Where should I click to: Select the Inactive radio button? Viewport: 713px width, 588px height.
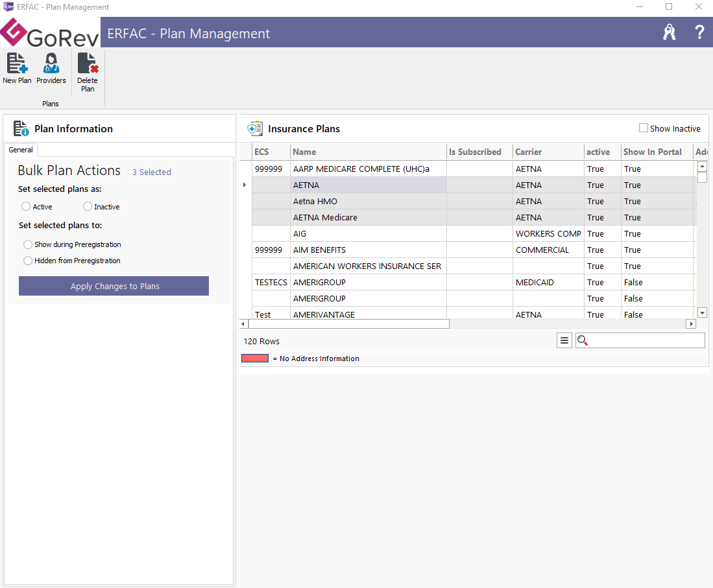coord(88,207)
